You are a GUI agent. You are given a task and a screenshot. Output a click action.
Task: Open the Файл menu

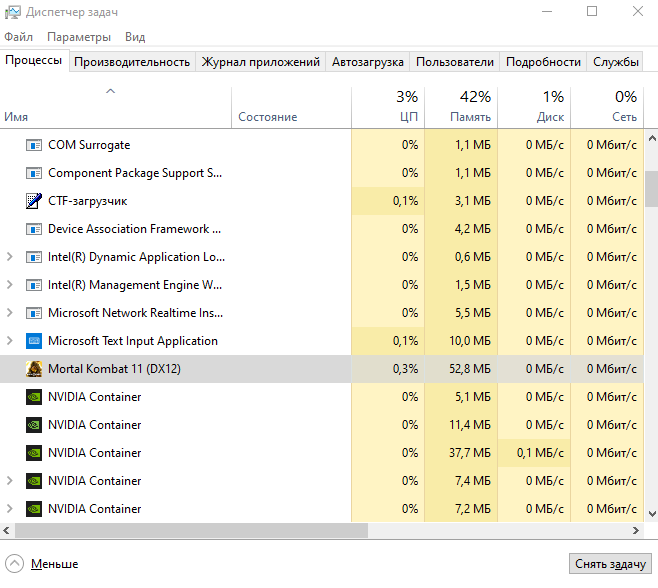[x=18, y=37]
